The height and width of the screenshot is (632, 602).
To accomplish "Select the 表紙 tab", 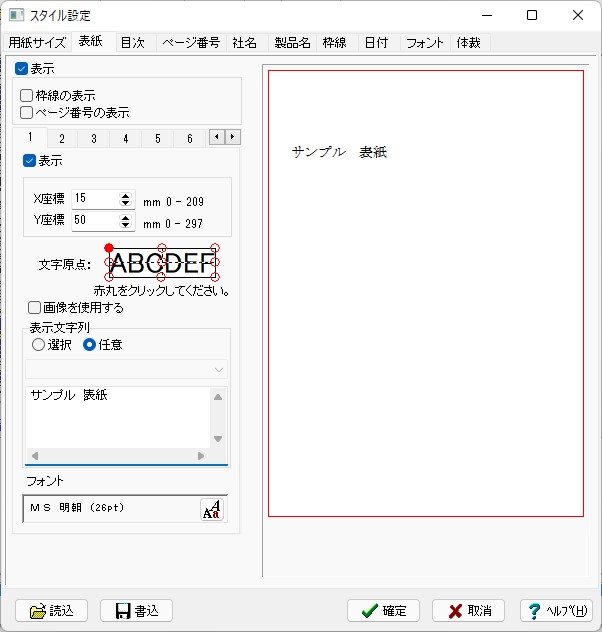I will pyautogui.click(x=91, y=41).
